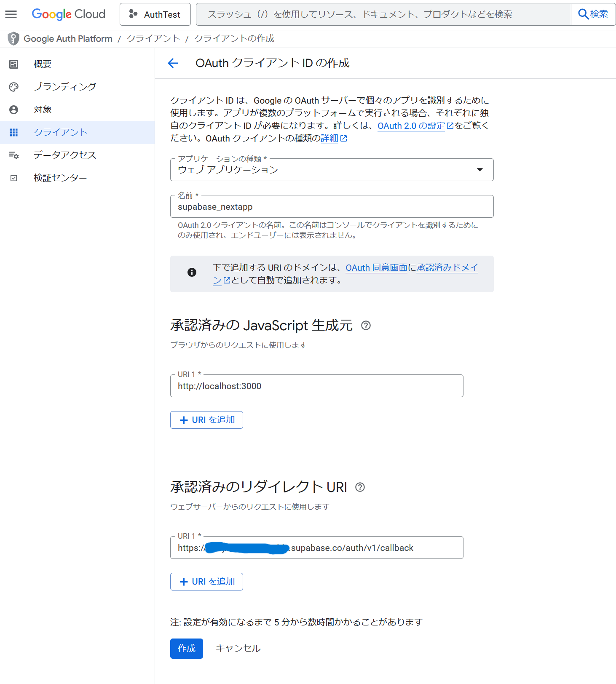Screen dimensions: 616x684
Task: Click the search bar for resources
Action: point(383,14)
